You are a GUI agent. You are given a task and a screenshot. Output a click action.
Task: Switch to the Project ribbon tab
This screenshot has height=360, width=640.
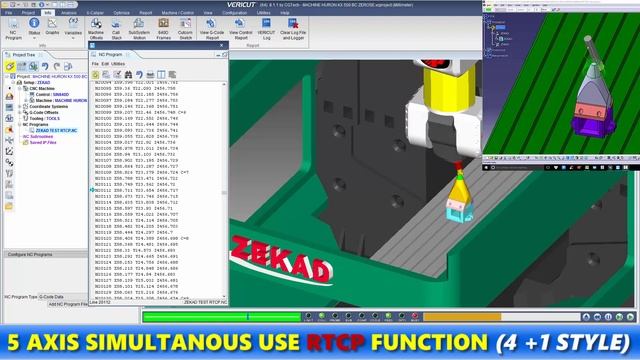(28, 13)
